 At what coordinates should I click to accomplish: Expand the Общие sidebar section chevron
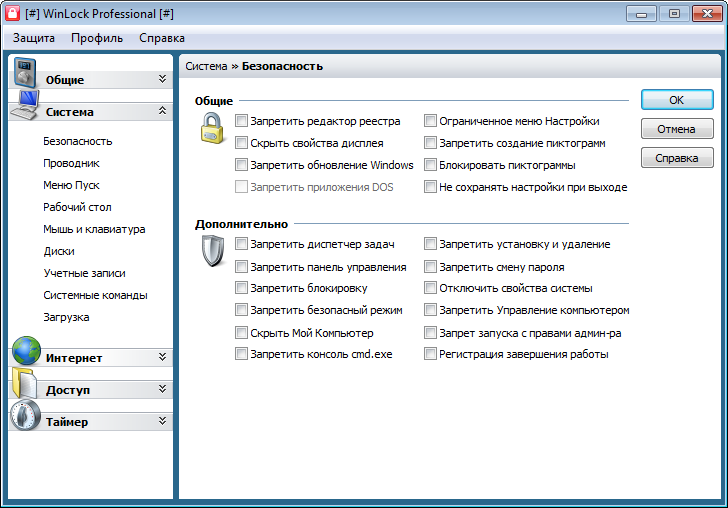tap(162, 78)
